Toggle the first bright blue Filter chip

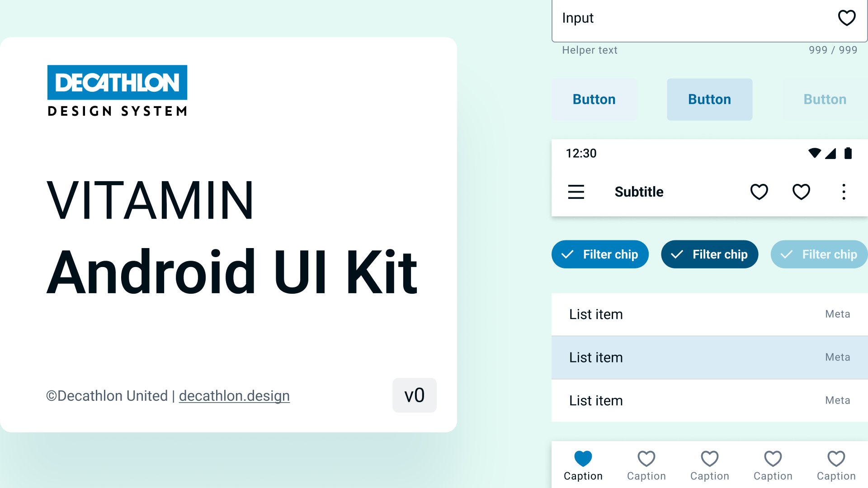(x=600, y=254)
